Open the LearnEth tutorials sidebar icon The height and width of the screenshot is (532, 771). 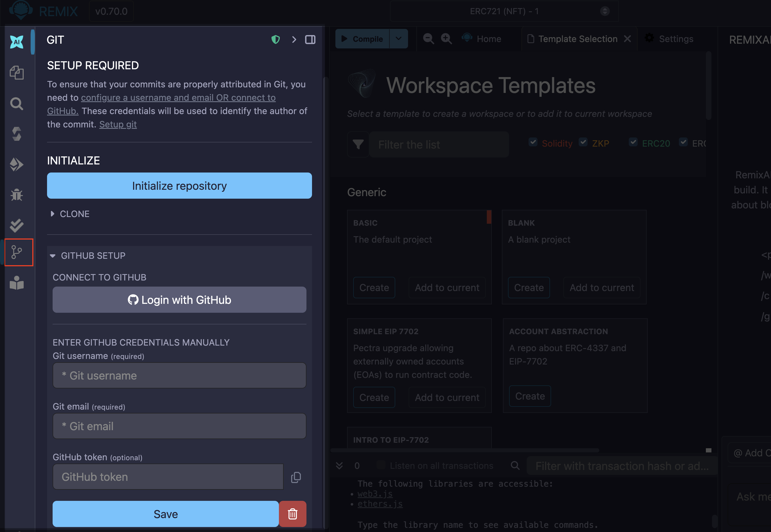(x=17, y=283)
